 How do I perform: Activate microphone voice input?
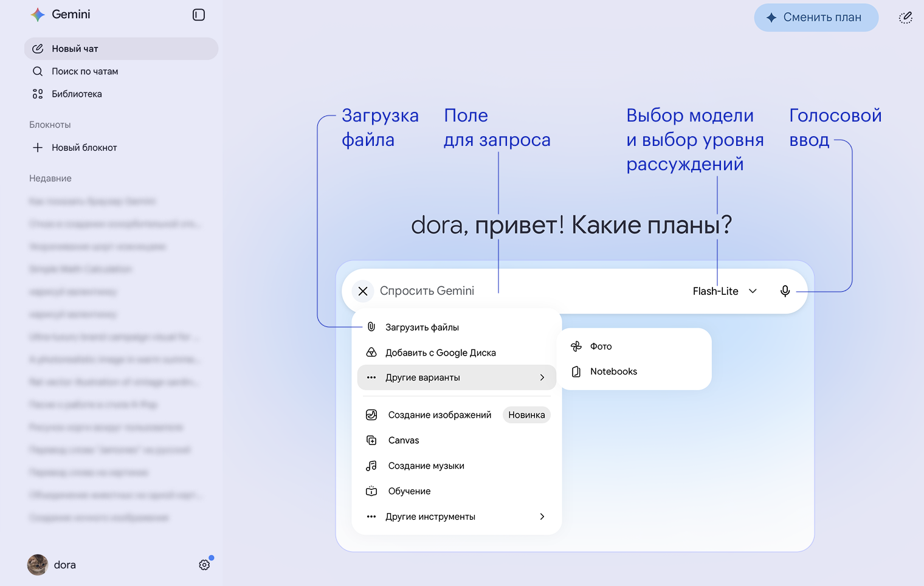coord(785,291)
